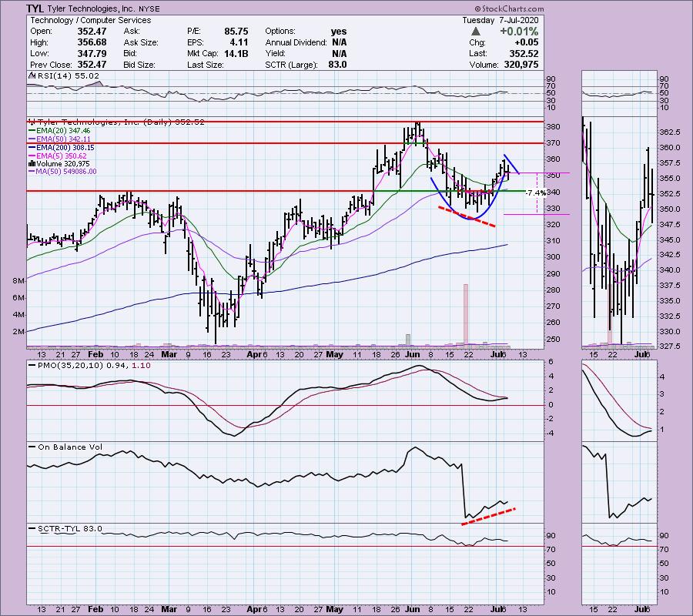The height and width of the screenshot is (616, 693).
Task: Click the EMA(50) 342.11 legend entry
Action: point(59,139)
